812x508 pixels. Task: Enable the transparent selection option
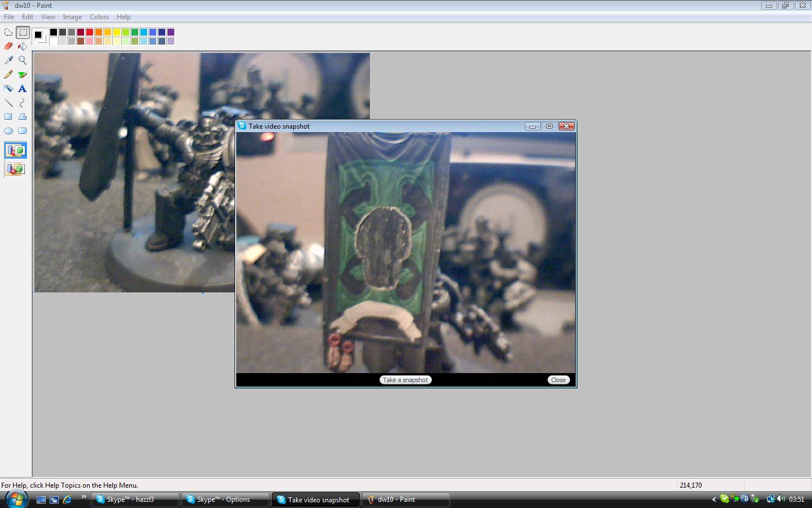click(x=16, y=169)
